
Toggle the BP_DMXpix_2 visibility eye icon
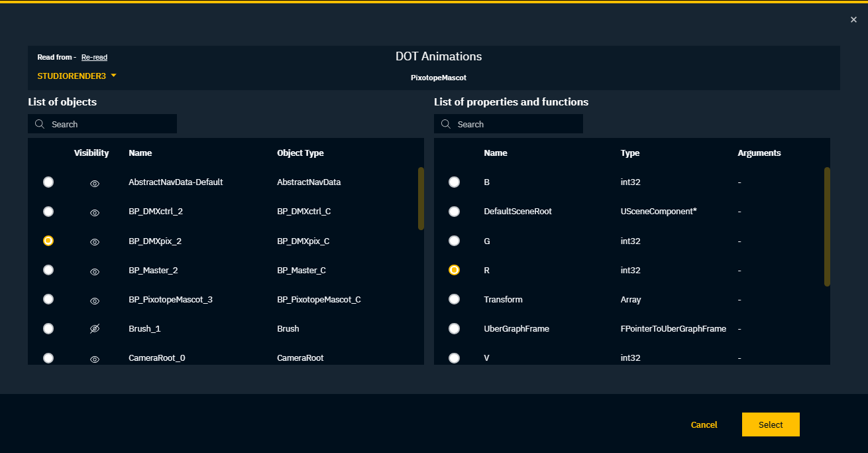pos(95,241)
